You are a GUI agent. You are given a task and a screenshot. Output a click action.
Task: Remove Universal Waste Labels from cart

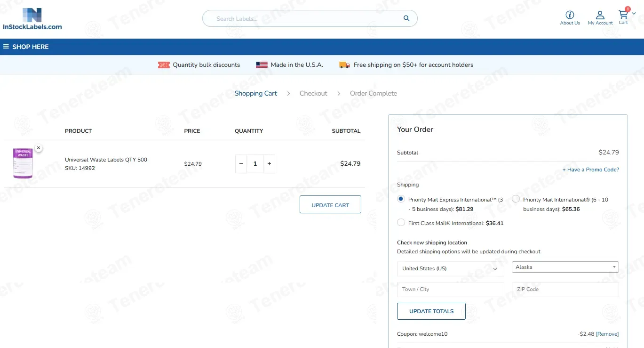click(39, 148)
